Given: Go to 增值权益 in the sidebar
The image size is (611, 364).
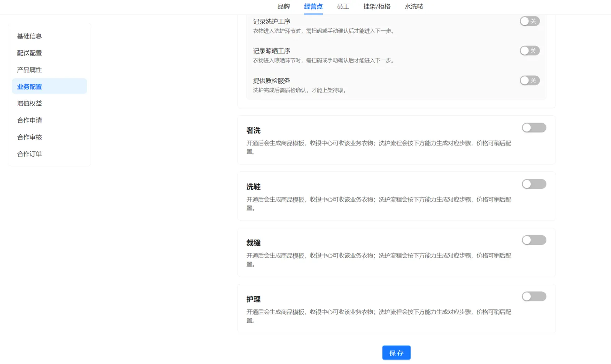Looking at the screenshot, I should [49, 104].
